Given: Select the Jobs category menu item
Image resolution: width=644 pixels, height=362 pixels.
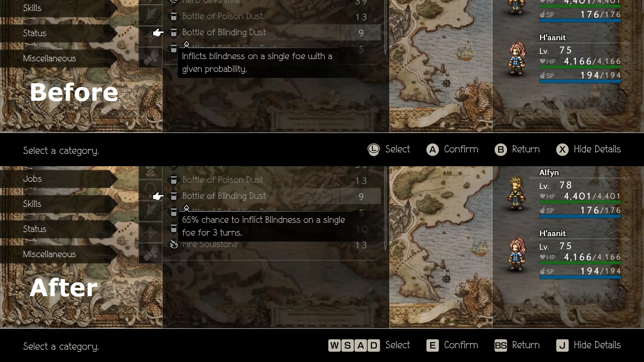Looking at the screenshot, I should tap(32, 178).
